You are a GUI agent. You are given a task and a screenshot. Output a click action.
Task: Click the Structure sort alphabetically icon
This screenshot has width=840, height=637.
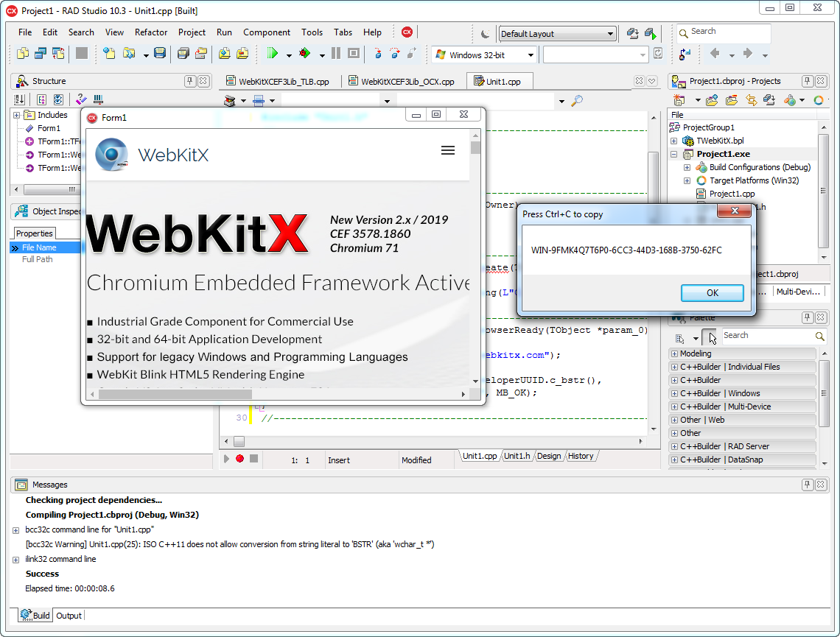(x=20, y=99)
